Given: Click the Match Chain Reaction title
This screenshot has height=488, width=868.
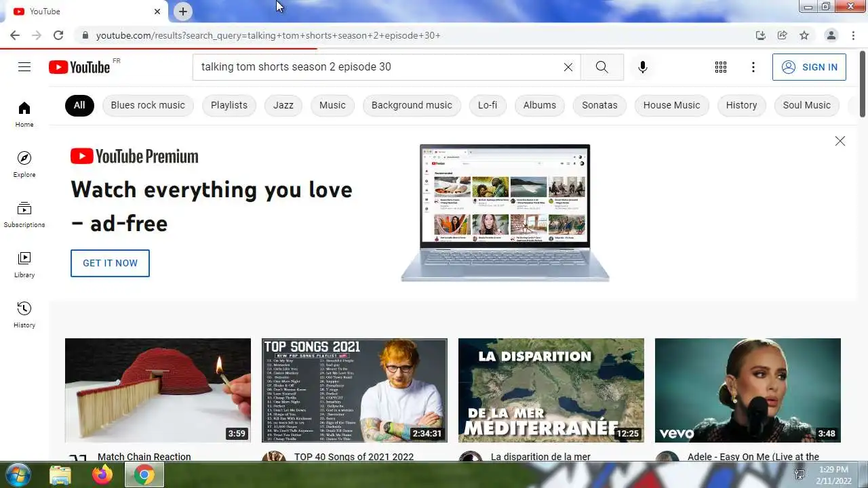Looking at the screenshot, I should pyautogui.click(x=144, y=457).
